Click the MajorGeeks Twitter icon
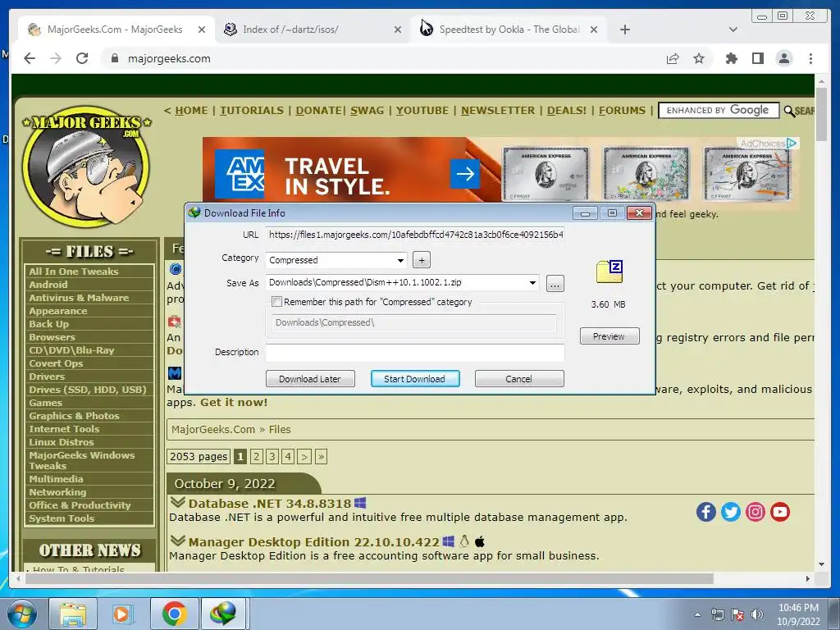This screenshot has height=630, width=840. [x=731, y=512]
